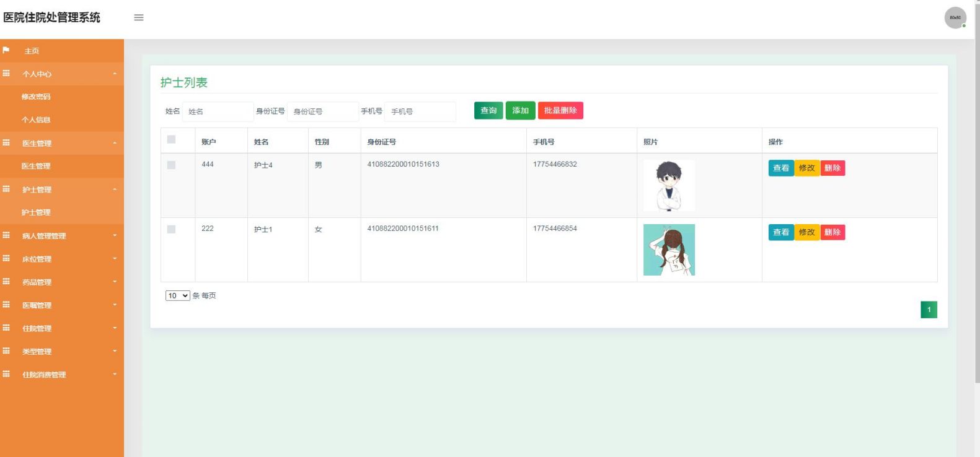980x457 pixels.
Task: Focus the 身份证号 search input field
Action: tap(323, 111)
